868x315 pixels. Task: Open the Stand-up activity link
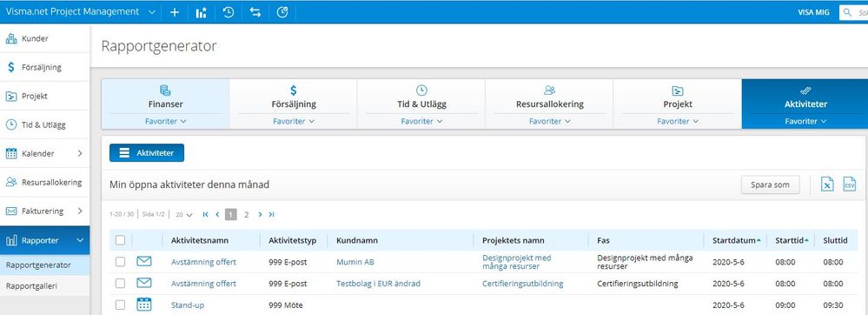click(188, 305)
